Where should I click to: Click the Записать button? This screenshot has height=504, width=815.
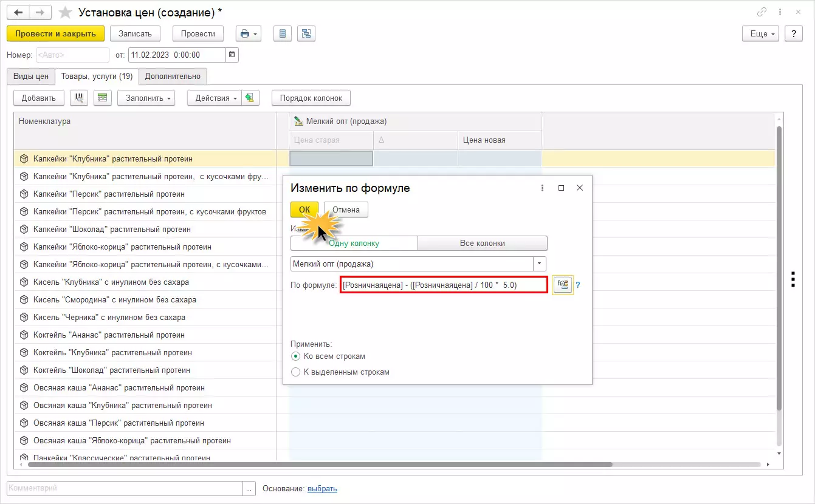point(136,33)
